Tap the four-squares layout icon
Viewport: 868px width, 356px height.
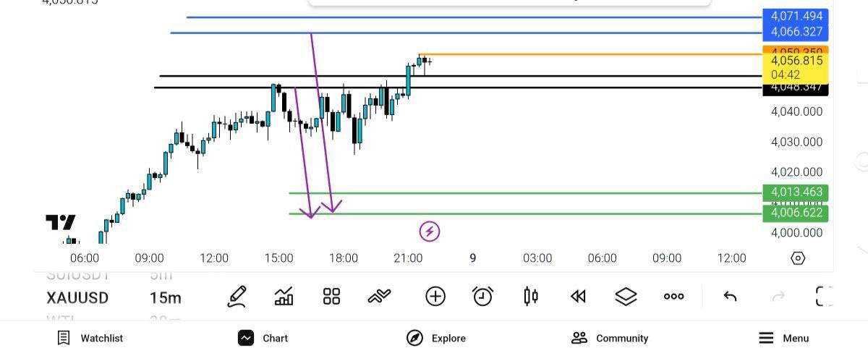click(331, 296)
